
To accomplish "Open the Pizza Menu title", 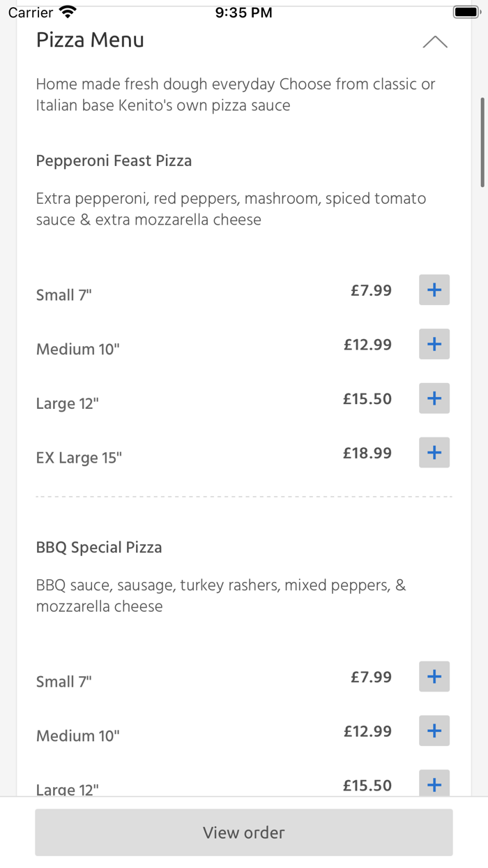I will pyautogui.click(x=90, y=40).
